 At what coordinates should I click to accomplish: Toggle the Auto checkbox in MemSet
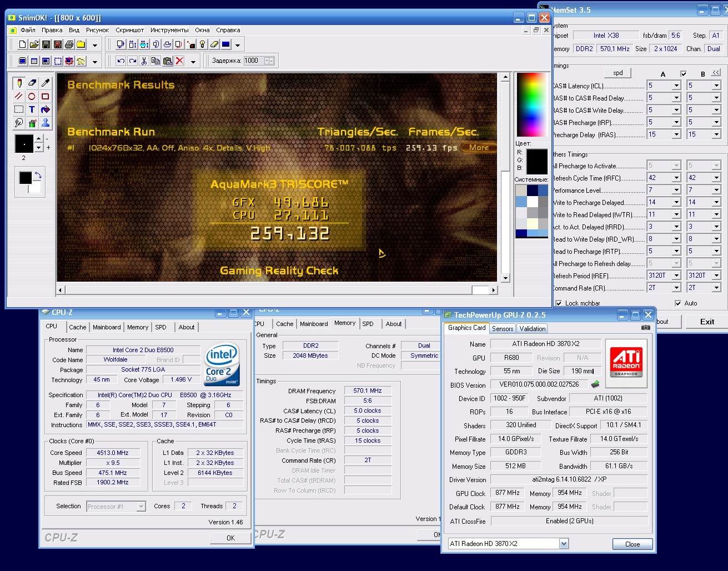pyautogui.click(x=677, y=303)
